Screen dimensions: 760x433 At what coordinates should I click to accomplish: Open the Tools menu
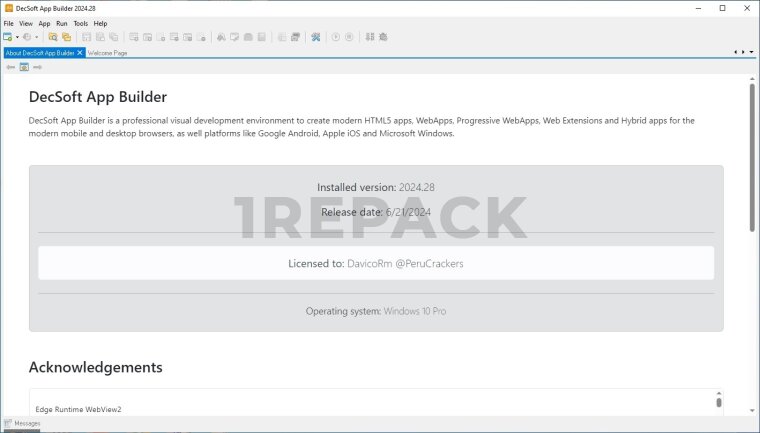click(x=80, y=23)
